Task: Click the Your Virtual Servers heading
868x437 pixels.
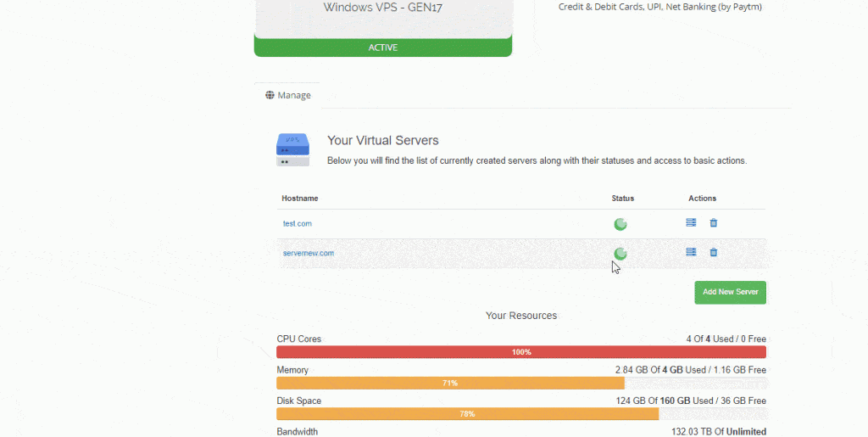Action: [382, 140]
